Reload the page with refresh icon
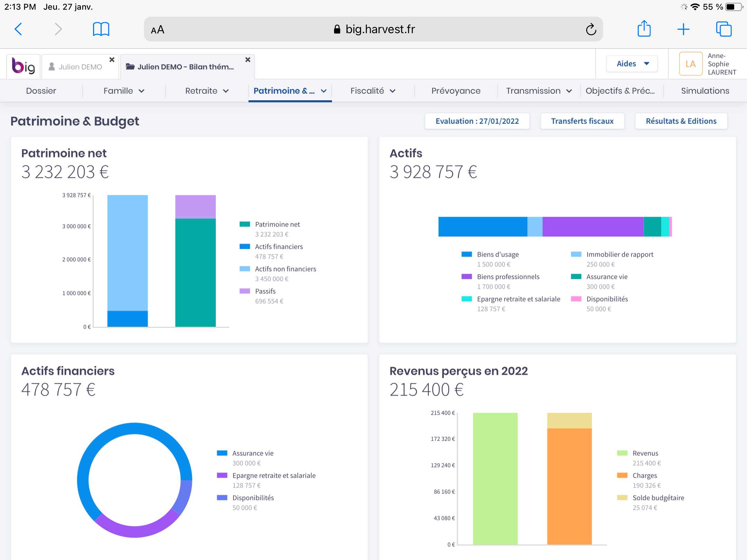 591,29
